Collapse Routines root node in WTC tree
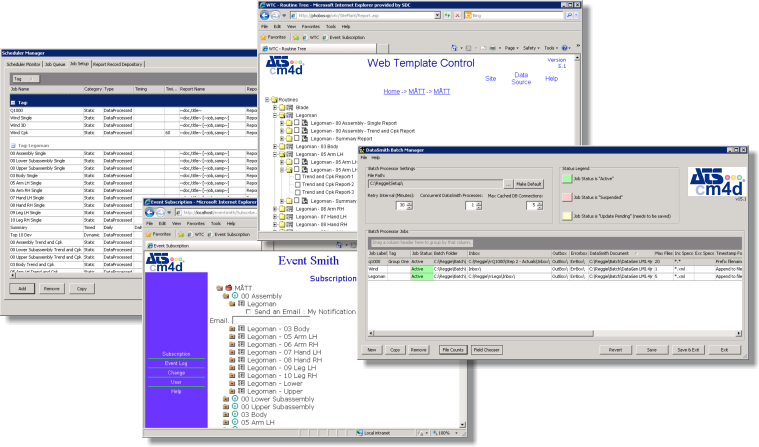 click(x=267, y=100)
